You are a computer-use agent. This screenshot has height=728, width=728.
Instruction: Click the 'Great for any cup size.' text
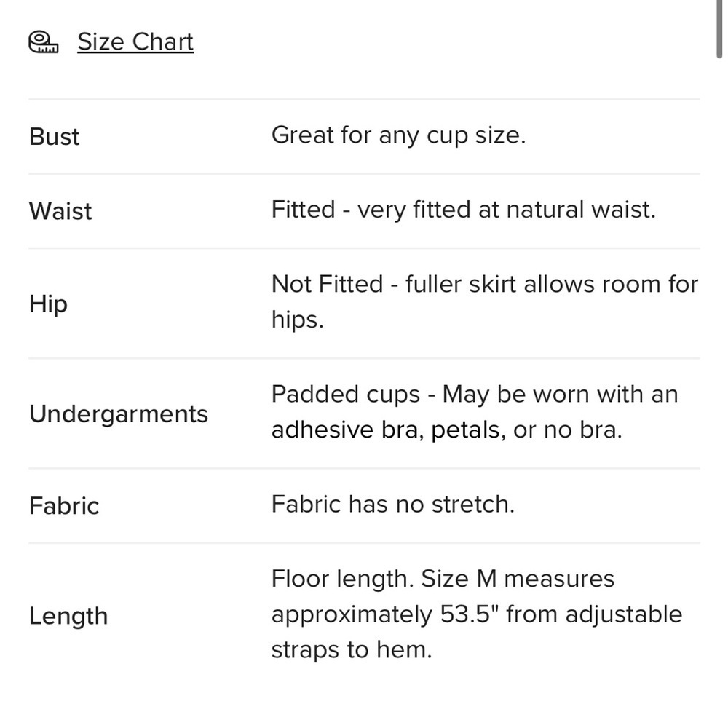398,135
